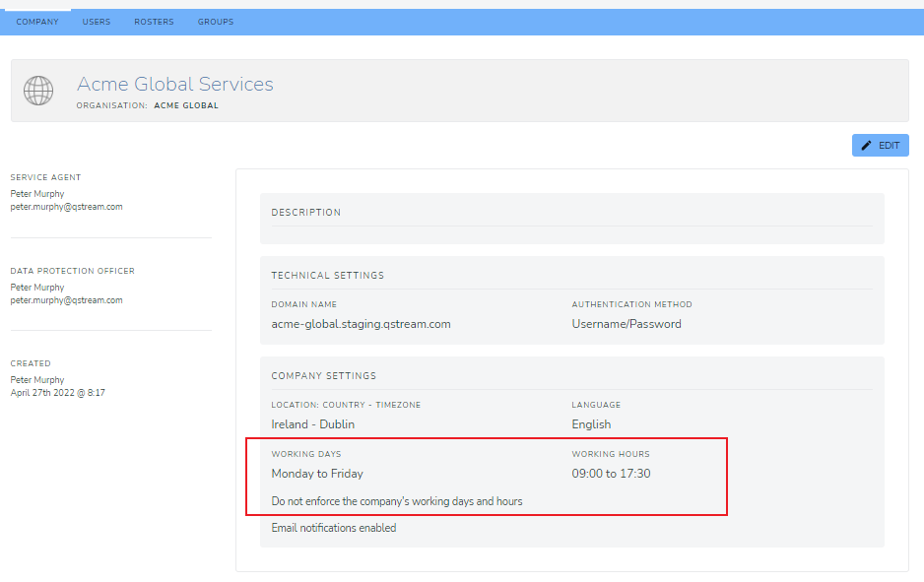Go to the Rosters tab
The width and height of the screenshot is (924, 582).
154,22
